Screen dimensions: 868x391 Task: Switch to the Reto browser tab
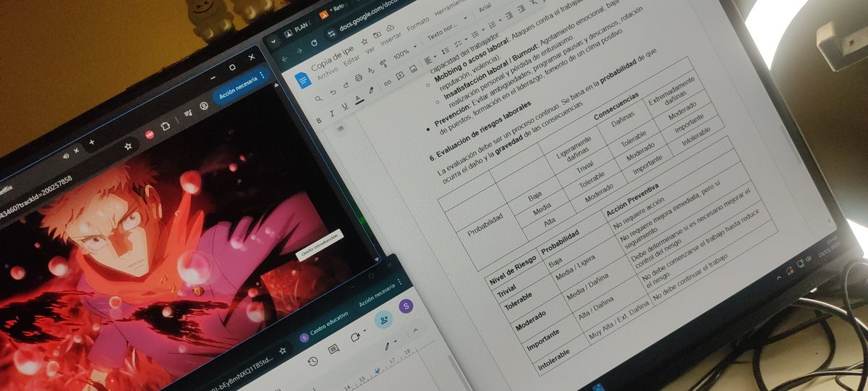click(x=333, y=9)
